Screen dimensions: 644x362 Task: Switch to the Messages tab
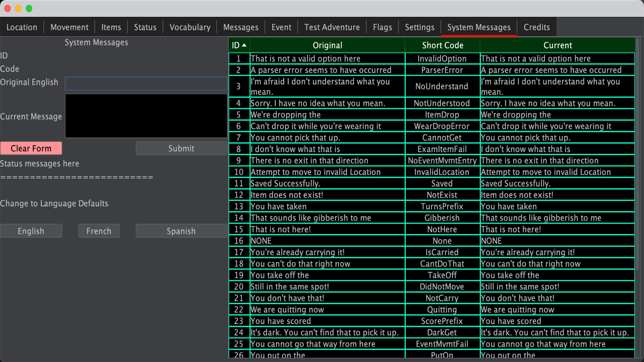point(240,27)
